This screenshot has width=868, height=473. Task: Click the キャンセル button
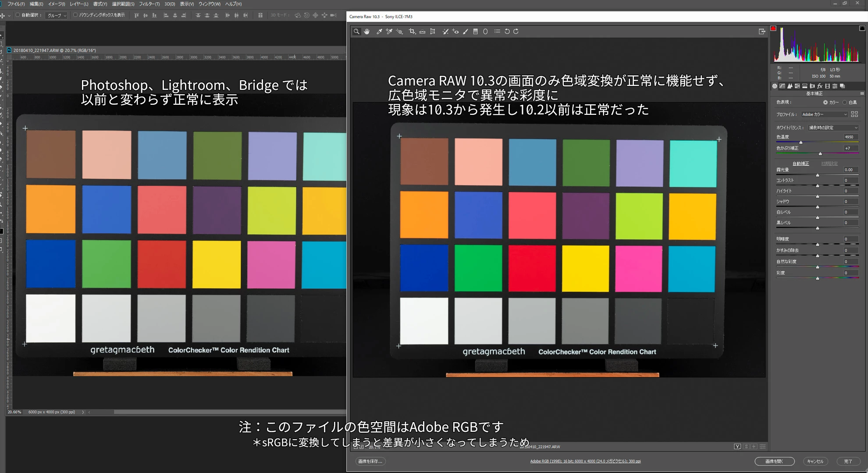[815, 461]
